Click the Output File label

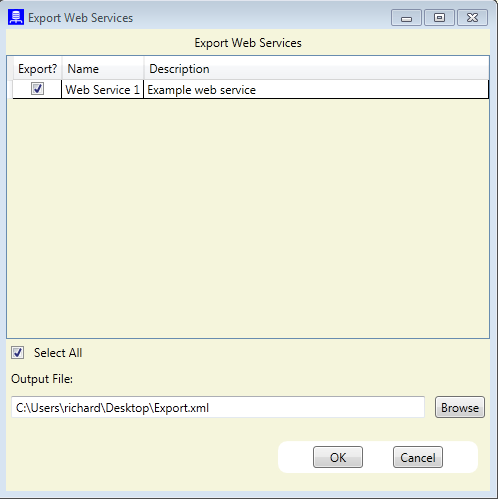click(x=42, y=379)
